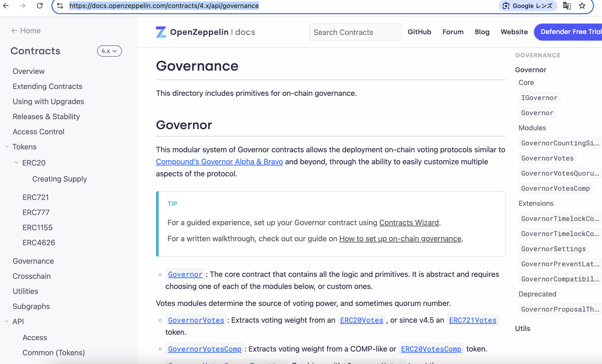Reload the page with refresh icon
602x364 pixels.
[40, 6]
